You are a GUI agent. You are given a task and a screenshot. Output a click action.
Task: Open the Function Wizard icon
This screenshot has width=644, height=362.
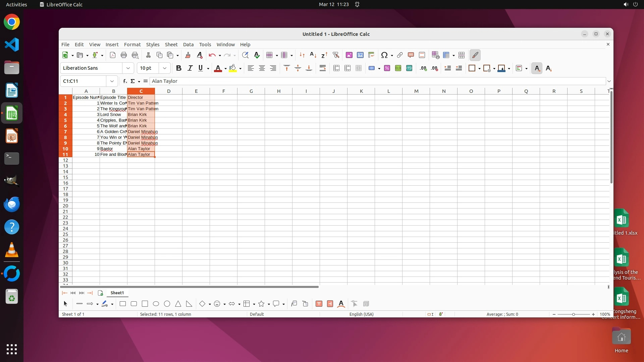coord(125,81)
